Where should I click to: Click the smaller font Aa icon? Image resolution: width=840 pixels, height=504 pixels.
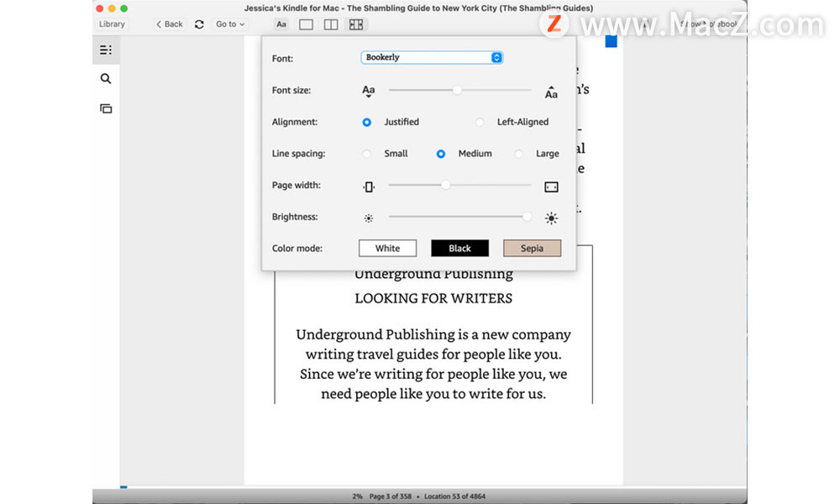click(368, 91)
